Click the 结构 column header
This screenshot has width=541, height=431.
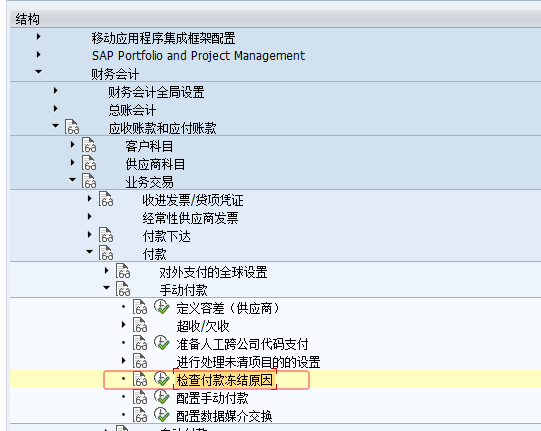click(x=28, y=19)
